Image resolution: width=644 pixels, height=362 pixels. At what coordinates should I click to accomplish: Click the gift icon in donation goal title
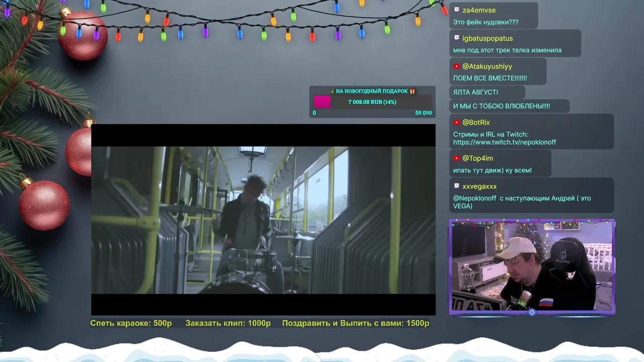coord(412,91)
